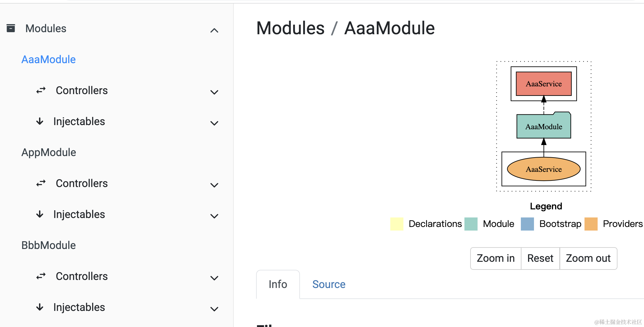The width and height of the screenshot is (644, 327).
Task: Click the down arrow icon beside BbbModule Injectables
Action: pos(40,307)
